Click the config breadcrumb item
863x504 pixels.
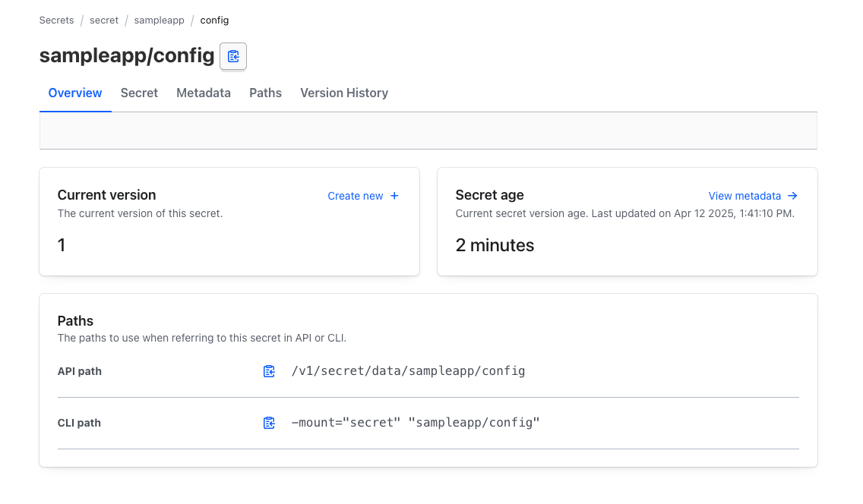[x=214, y=20]
